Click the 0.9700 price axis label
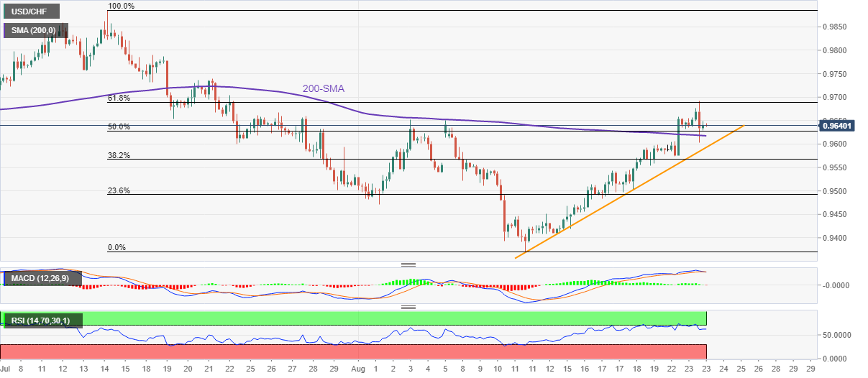The image size is (868, 378). coord(835,98)
